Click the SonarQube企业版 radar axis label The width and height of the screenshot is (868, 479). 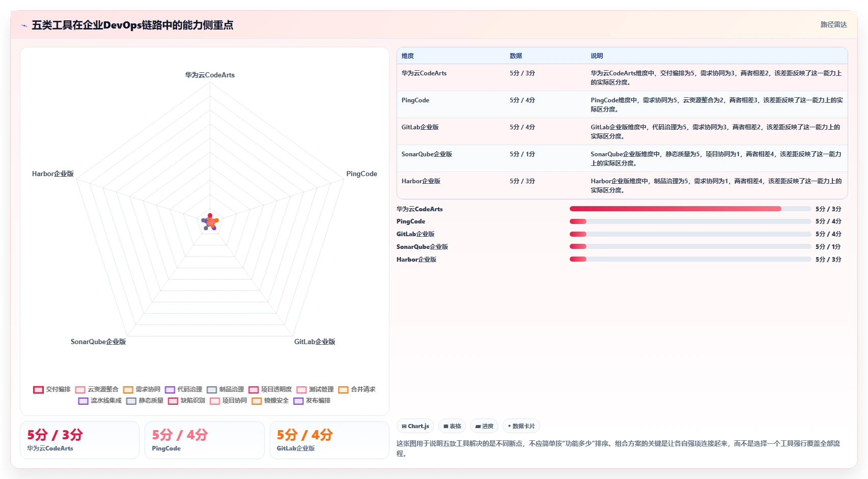tap(98, 342)
